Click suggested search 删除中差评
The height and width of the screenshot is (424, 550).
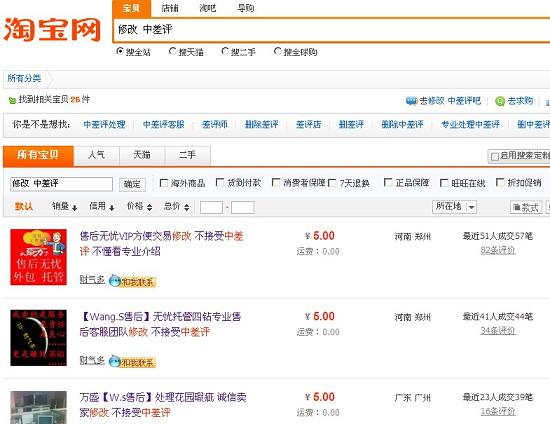coord(402,124)
